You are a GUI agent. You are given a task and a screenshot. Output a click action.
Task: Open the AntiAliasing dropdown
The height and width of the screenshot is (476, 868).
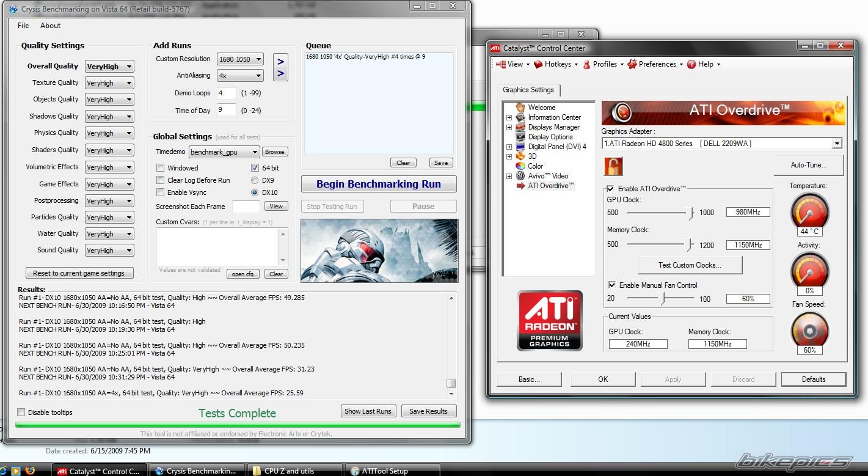pos(240,76)
